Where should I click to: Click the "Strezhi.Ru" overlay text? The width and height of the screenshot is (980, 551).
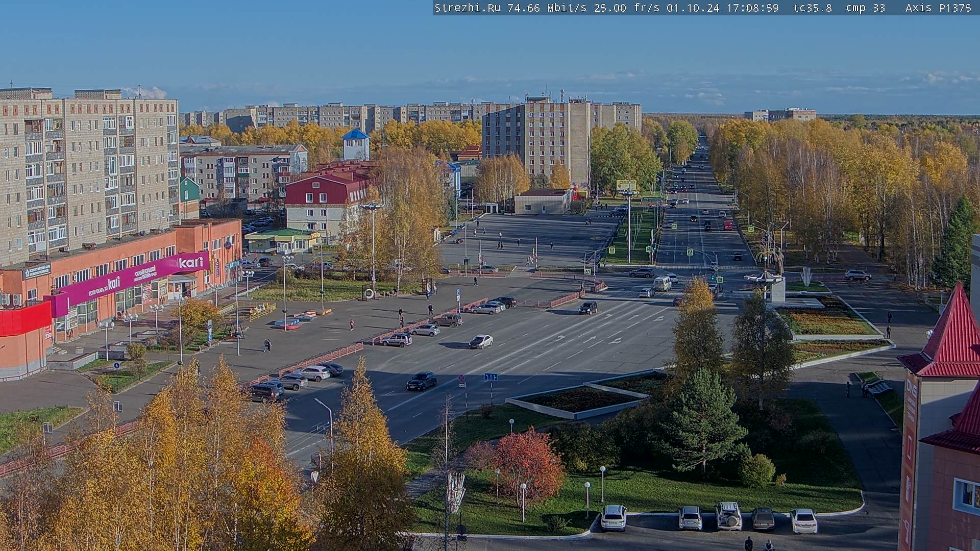[467, 8]
